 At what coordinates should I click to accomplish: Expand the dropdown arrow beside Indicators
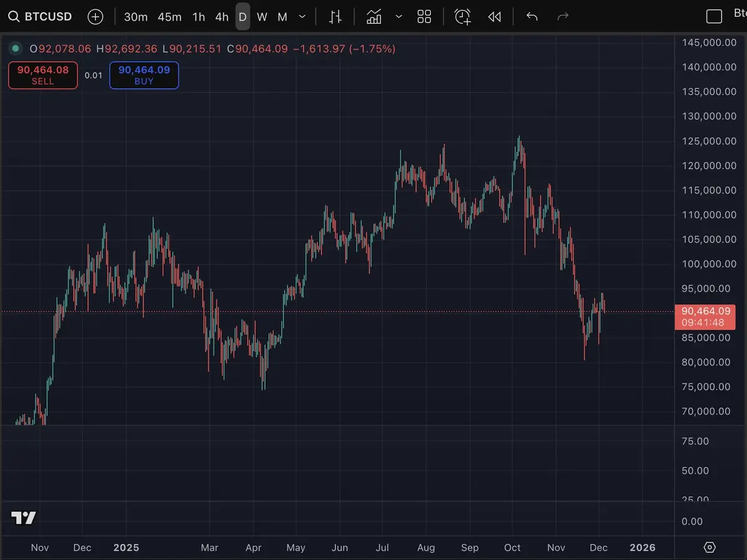399,17
